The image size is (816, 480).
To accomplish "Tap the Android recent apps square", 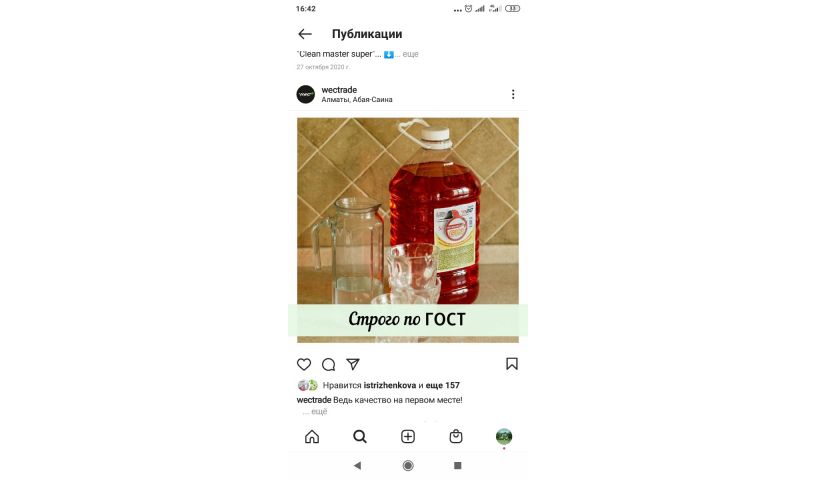I will [x=457, y=465].
